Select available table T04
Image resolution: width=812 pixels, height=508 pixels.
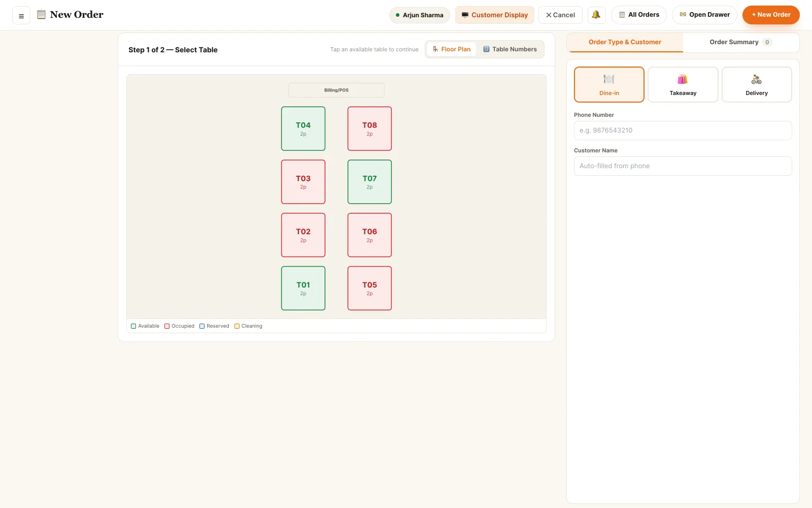[303, 129]
